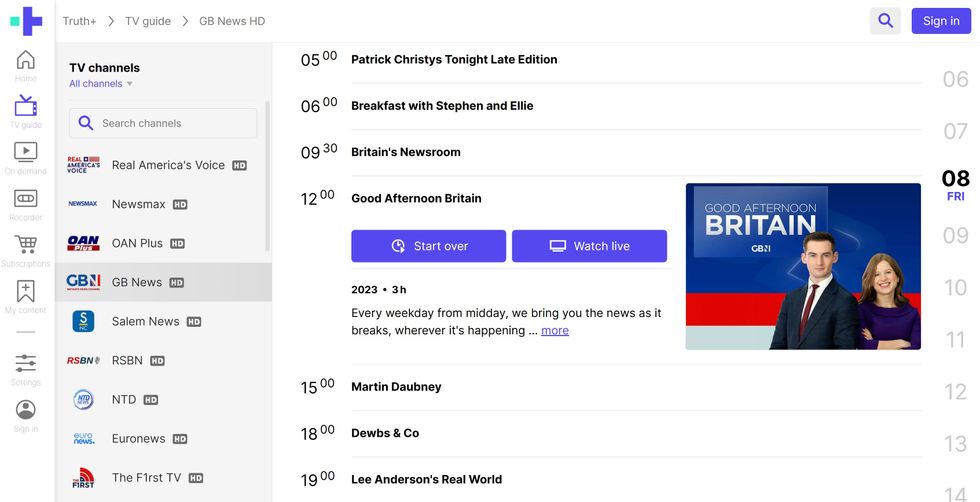Select Salem News channel in list
This screenshot has width=980, height=502.
click(145, 321)
